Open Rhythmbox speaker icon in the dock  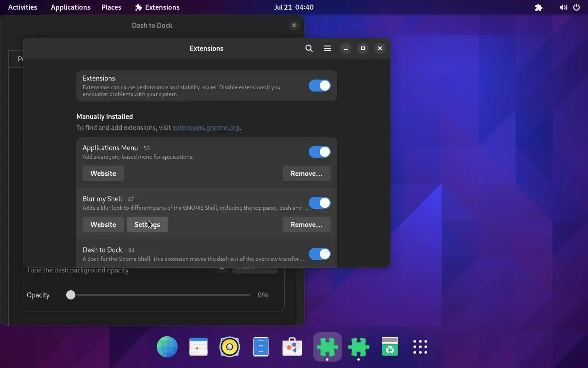[230, 347]
